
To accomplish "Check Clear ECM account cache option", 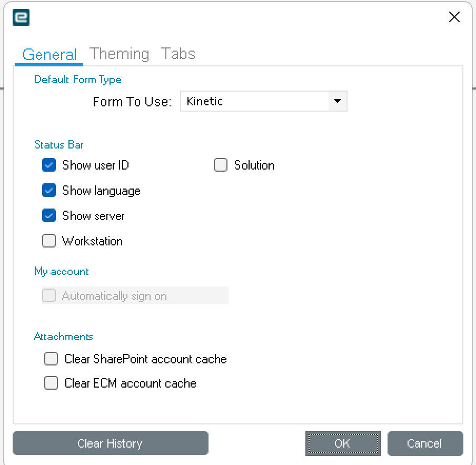I will click(51, 383).
